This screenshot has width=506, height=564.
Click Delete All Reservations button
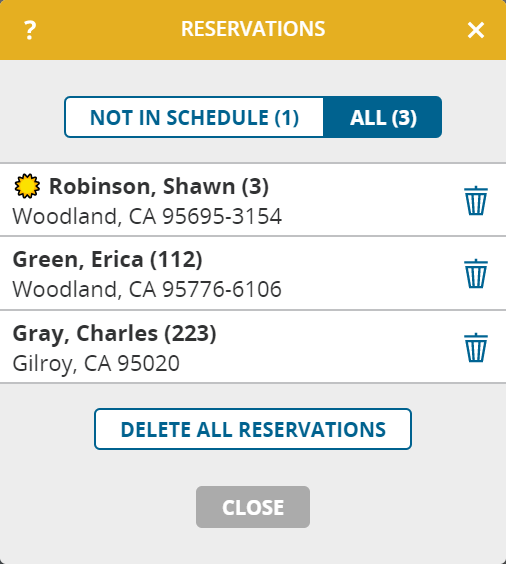pyautogui.click(x=253, y=429)
